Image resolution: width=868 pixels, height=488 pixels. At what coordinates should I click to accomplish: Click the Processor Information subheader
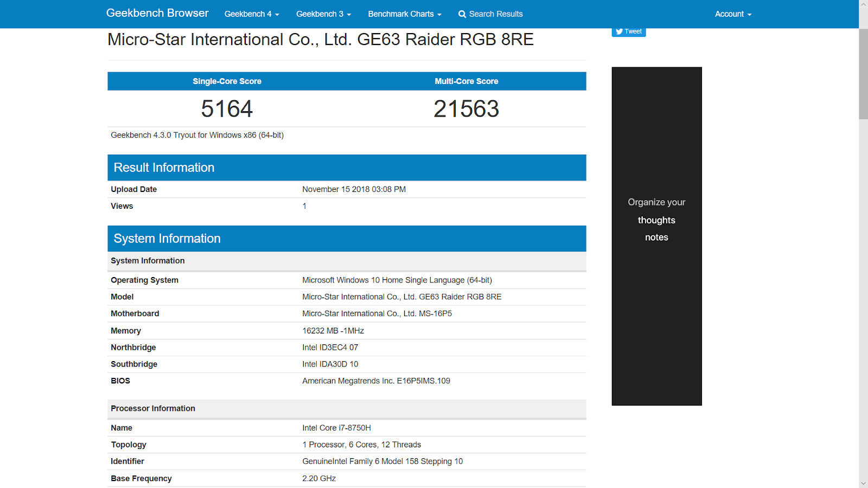click(347, 409)
